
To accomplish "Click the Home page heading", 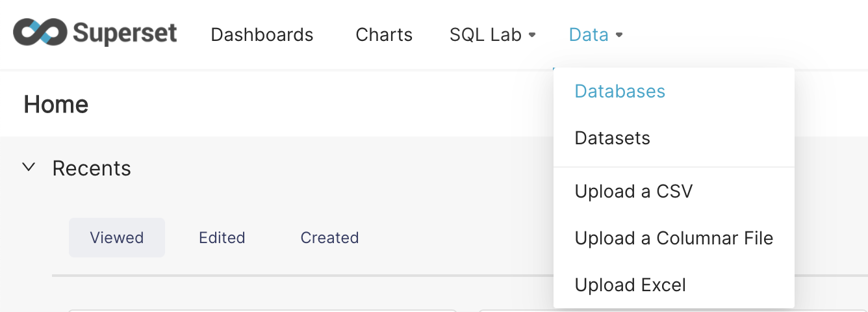I will click(x=56, y=104).
